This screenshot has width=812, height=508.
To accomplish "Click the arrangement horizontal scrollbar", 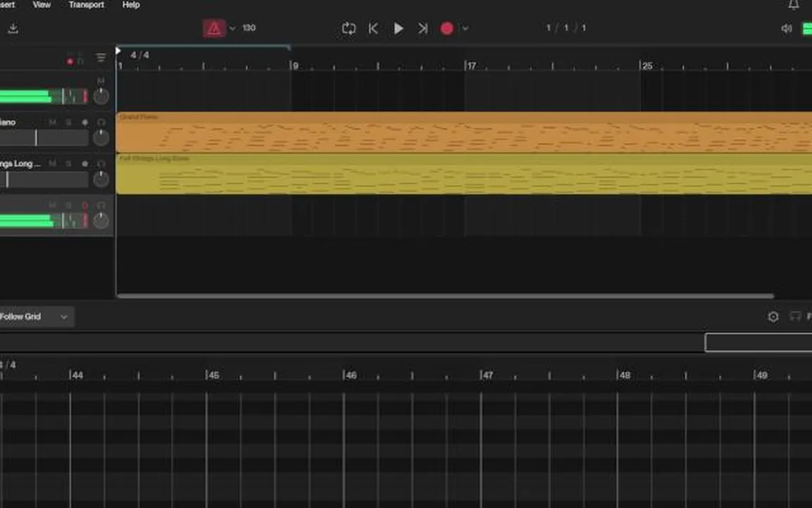I will (x=445, y=296).
